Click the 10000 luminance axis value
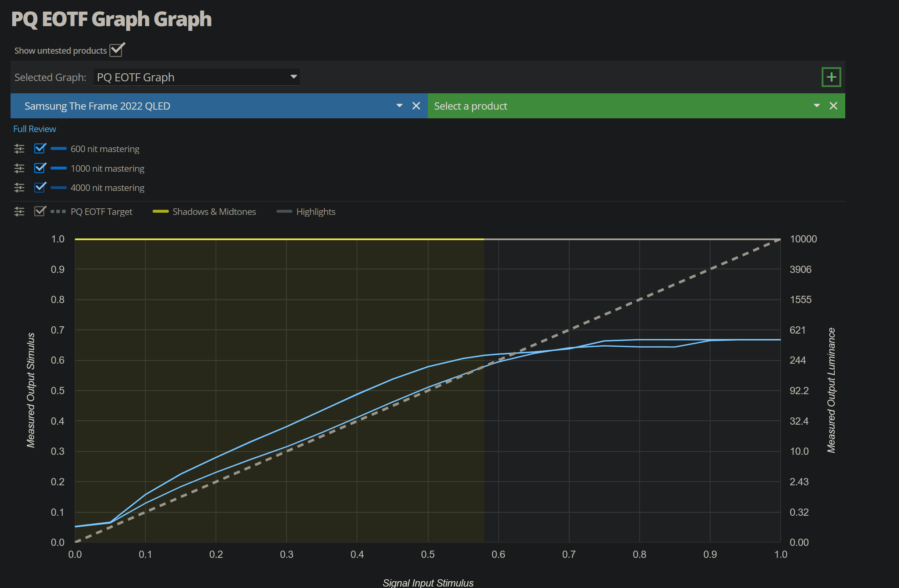The width and height of the screenshot is (899, 588). [x=803, y=239]
